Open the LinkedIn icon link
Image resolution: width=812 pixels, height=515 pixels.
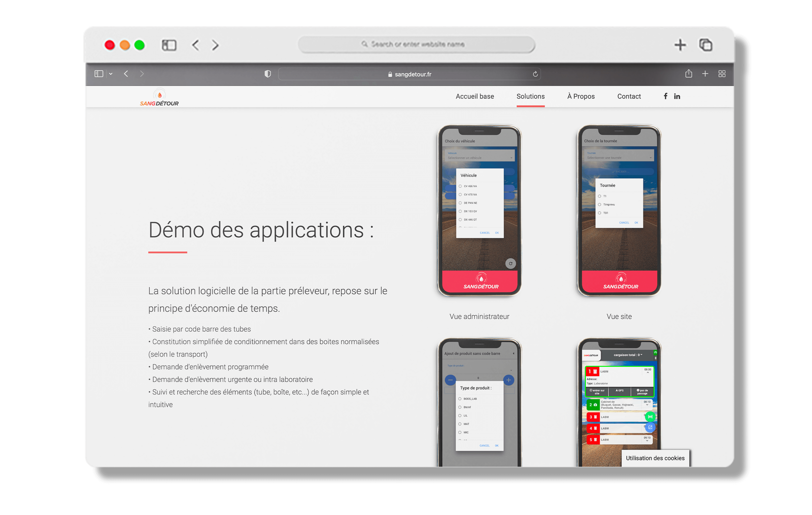pos(677,96)
